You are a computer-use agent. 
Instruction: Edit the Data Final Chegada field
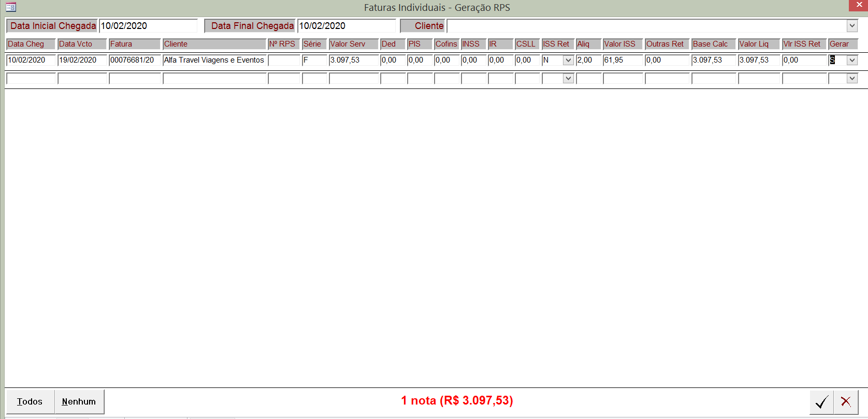[x=346, y=26]
